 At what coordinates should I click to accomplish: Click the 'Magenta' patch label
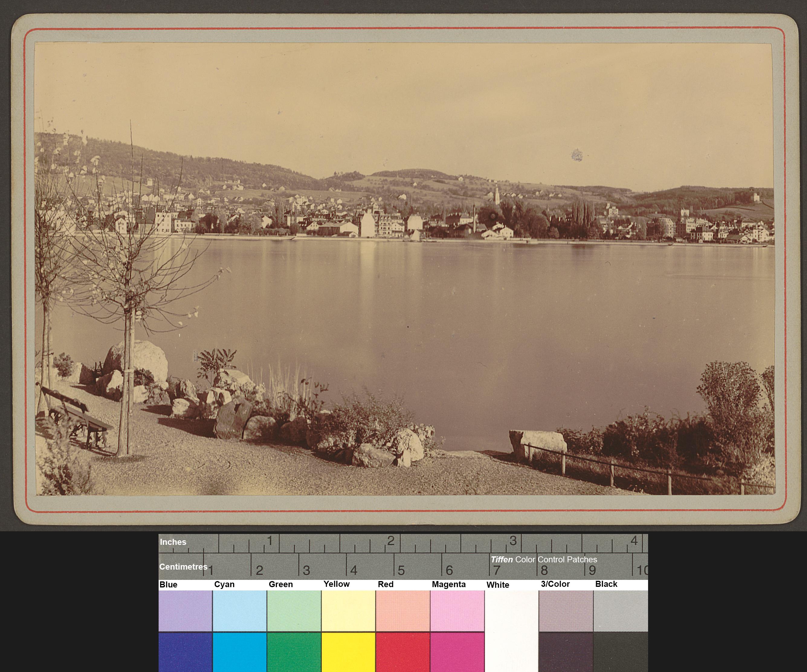[x=448, y=584]
